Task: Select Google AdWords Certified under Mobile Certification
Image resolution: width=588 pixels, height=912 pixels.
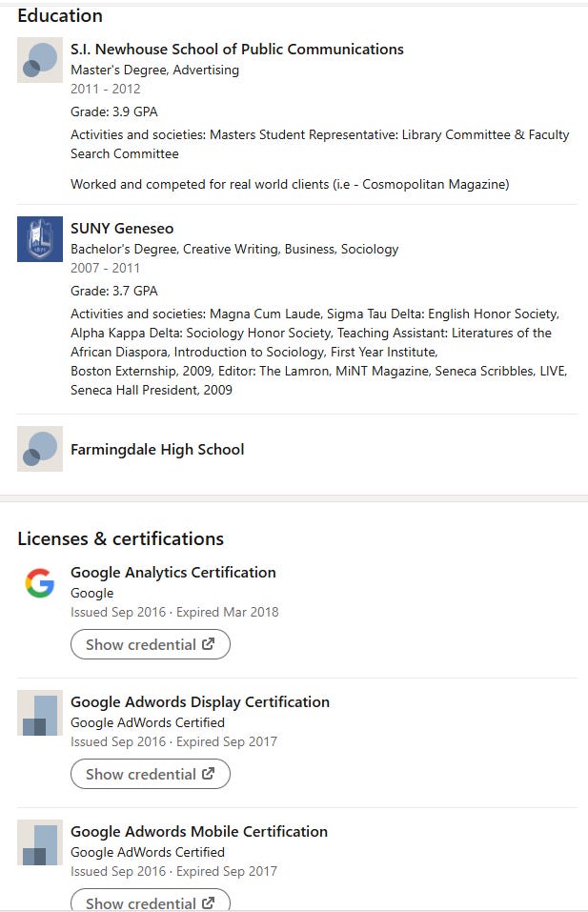Action: 148,852
